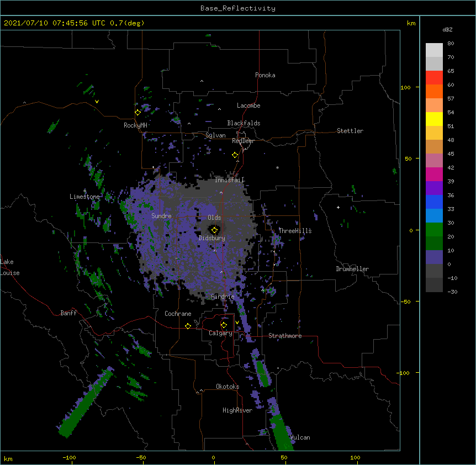
Task: Click the white legend swatch at 80 dBZ
Action: click(434, 50)
